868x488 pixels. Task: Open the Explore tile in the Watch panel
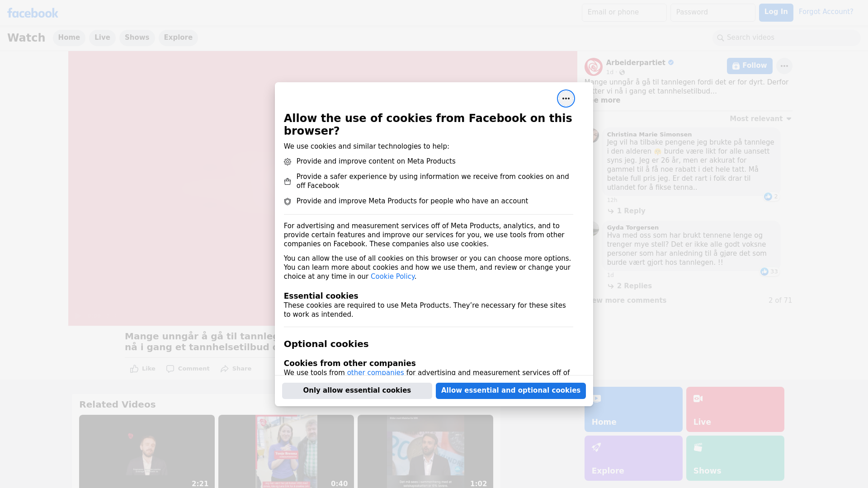coord(633,458)
